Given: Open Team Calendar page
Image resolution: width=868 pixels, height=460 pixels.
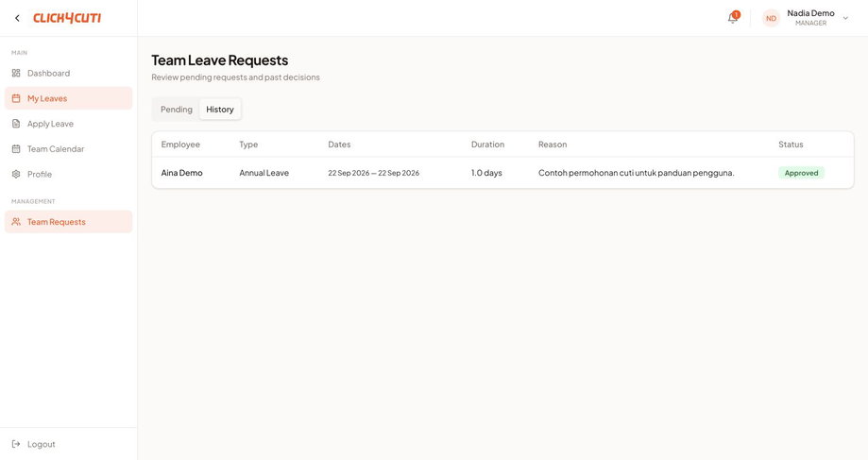Looking at the screenshot, I should tap(69, 149).
